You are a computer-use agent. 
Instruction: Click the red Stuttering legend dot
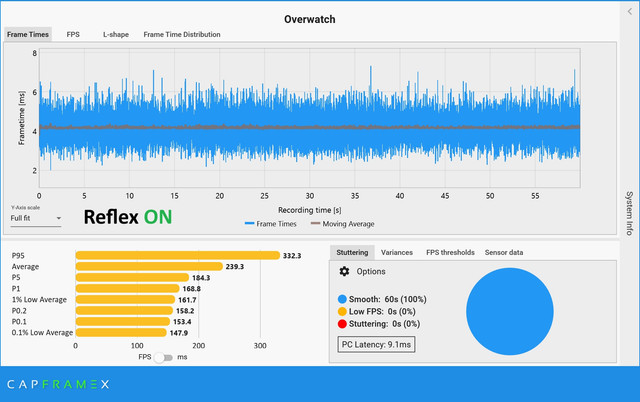pyautogui.click(x=342, y=324)
